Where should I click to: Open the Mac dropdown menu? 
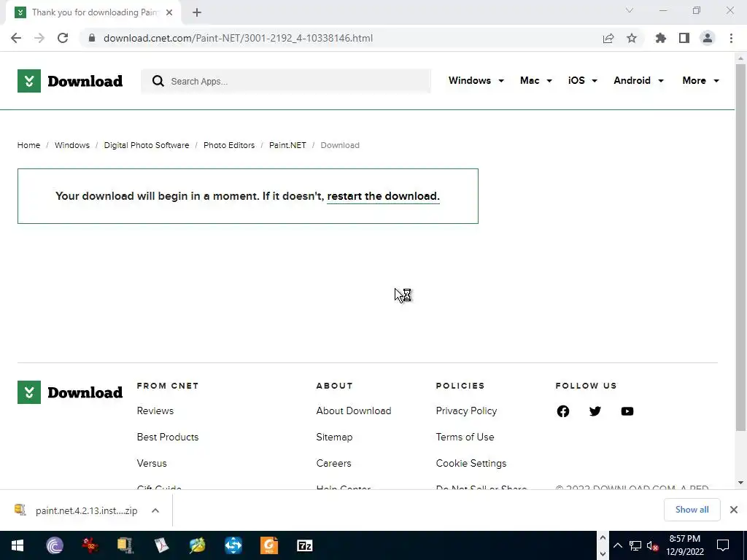click(536, 80)
